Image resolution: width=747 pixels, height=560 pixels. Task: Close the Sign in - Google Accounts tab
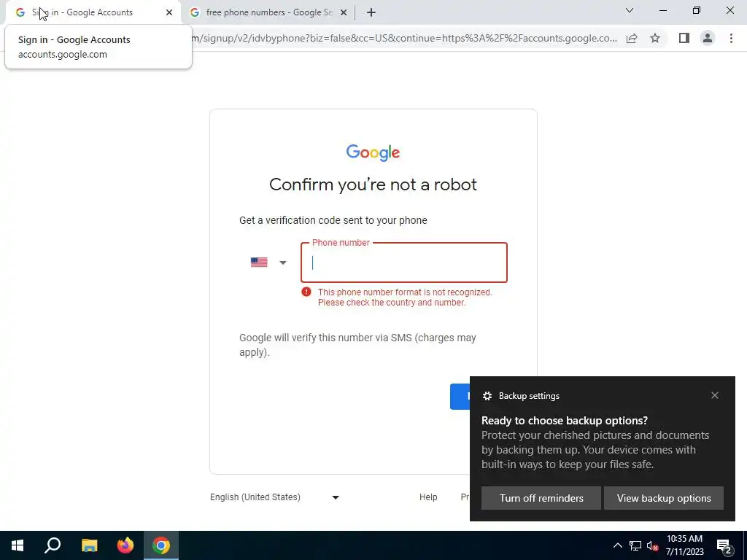click(169, 12)
